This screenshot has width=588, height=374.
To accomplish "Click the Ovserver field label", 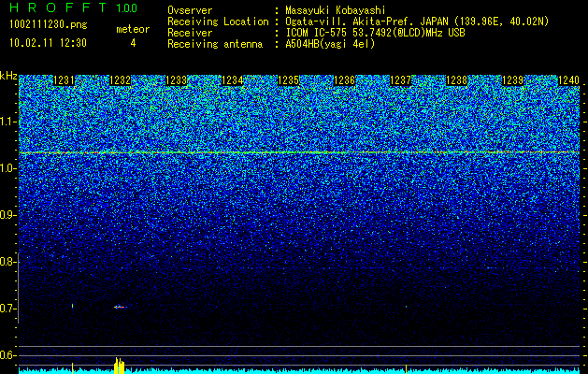I will (190, 10).
